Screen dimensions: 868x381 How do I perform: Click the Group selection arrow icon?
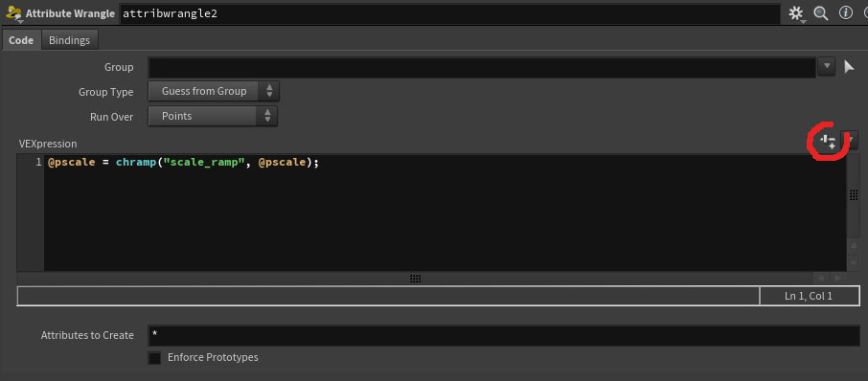(x=849, y=67)
